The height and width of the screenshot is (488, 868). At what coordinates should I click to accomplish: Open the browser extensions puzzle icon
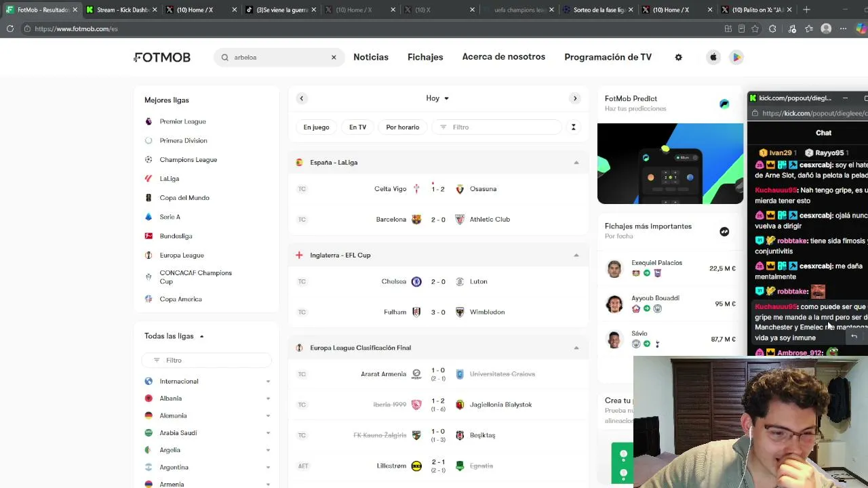pos(772,28)
